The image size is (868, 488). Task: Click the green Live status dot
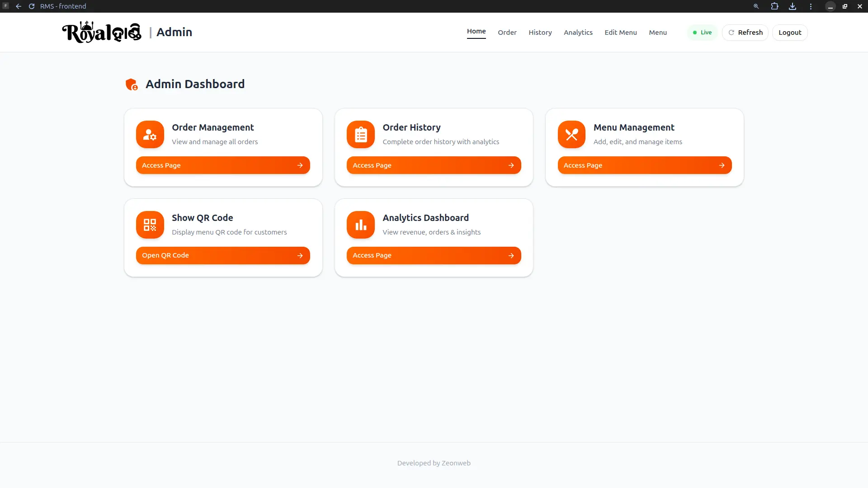(x=695, y=33)
